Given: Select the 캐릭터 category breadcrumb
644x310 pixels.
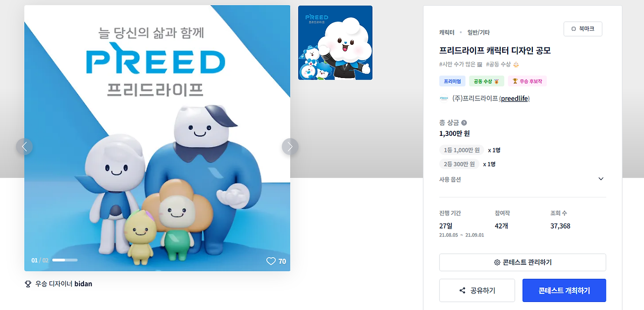Looking at the screenshot, I should [x=447, y=32].
